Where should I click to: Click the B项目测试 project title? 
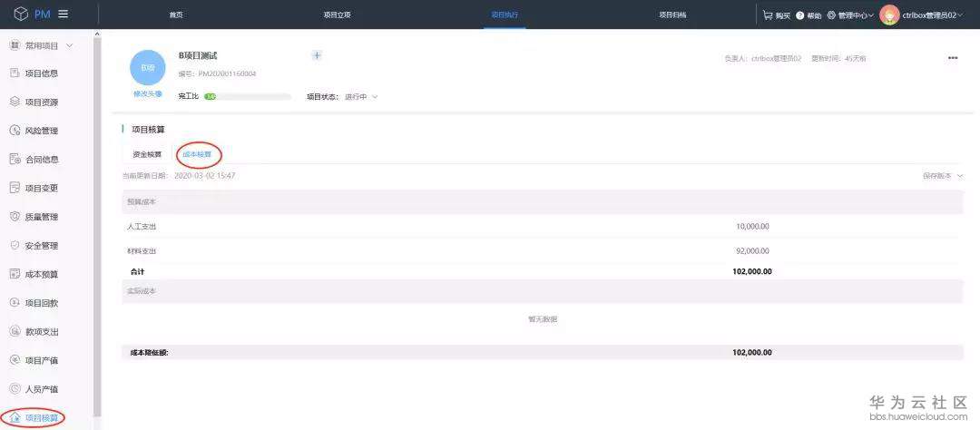(198, 55)
